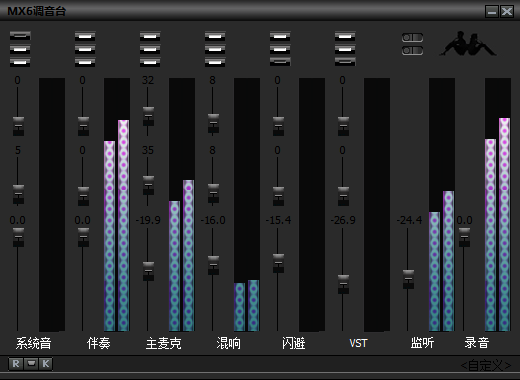Click 闪避 middle slider handle
The image size is (520, 380).
pyautogui.click(x=278, y=196)
